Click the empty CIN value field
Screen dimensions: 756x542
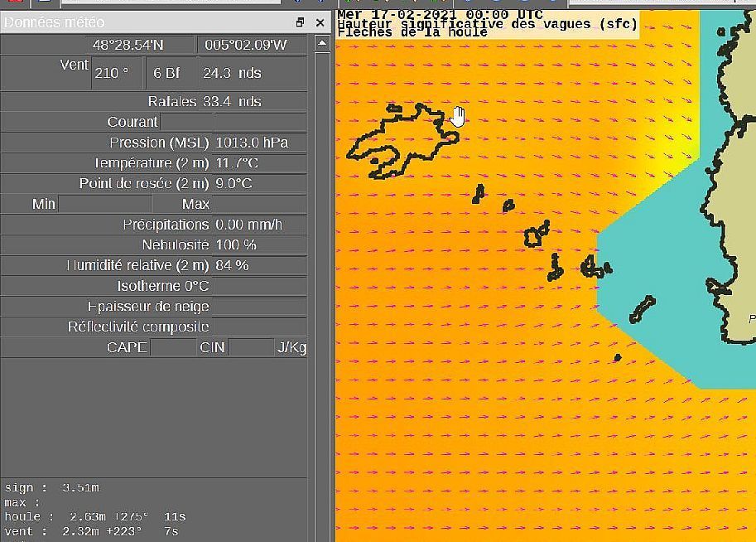250,347
